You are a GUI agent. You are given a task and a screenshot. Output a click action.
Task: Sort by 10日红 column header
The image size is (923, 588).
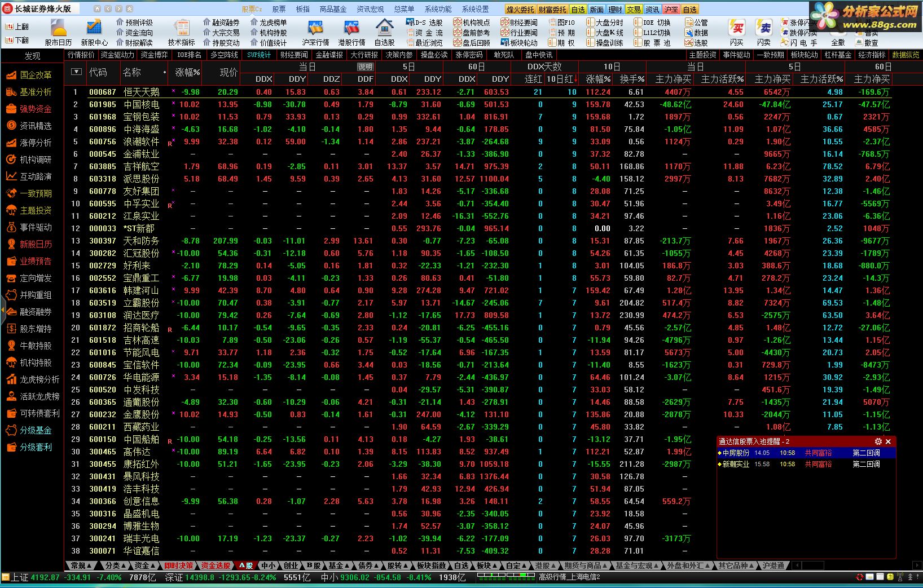click(561, 79)
